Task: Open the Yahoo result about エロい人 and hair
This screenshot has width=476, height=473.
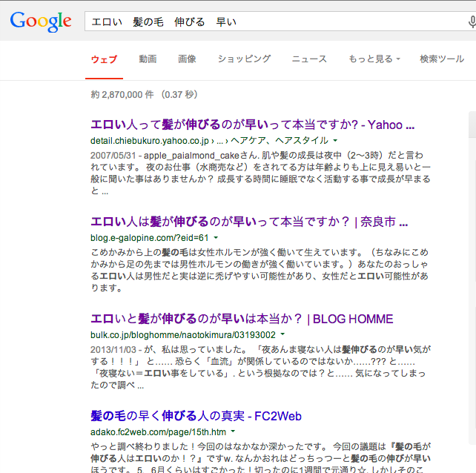Action: point(252,125)
